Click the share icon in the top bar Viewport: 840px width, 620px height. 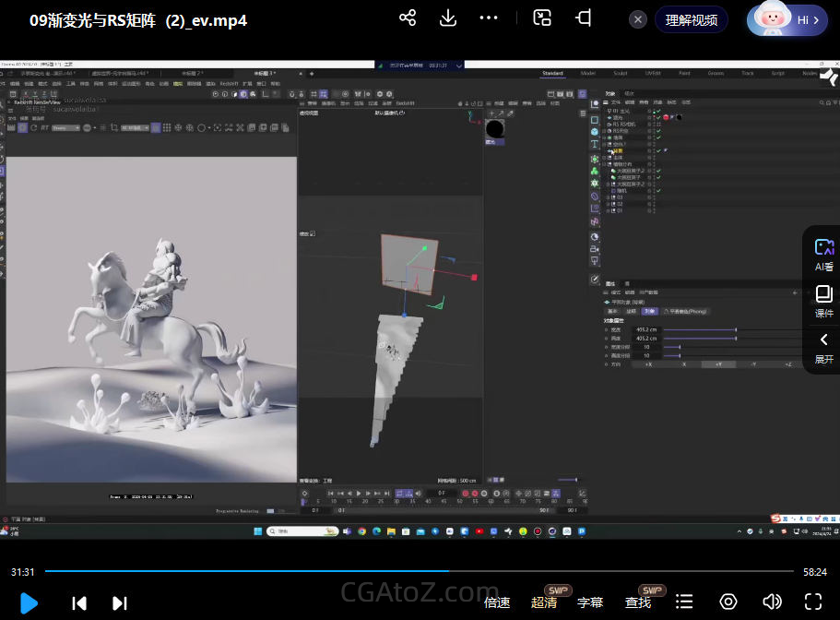(408, 18)
